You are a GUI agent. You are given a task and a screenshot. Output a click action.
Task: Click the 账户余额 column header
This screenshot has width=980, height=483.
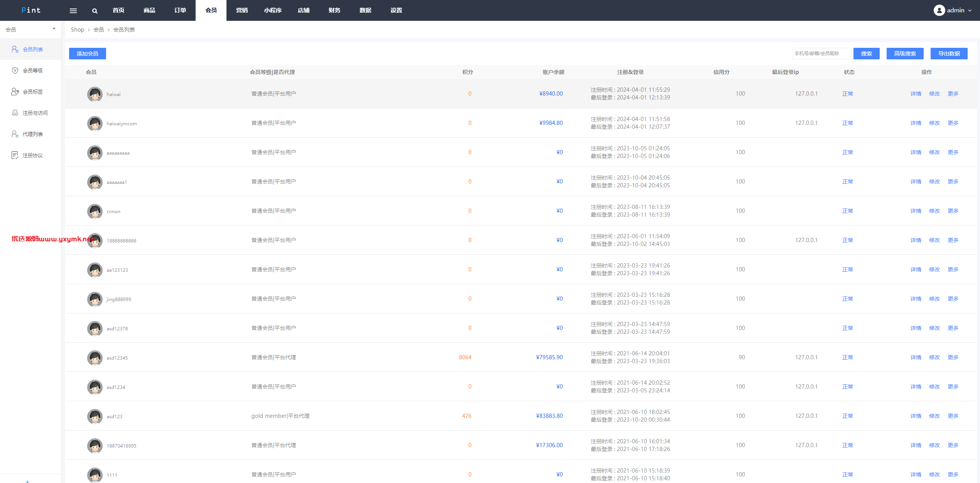553,72
